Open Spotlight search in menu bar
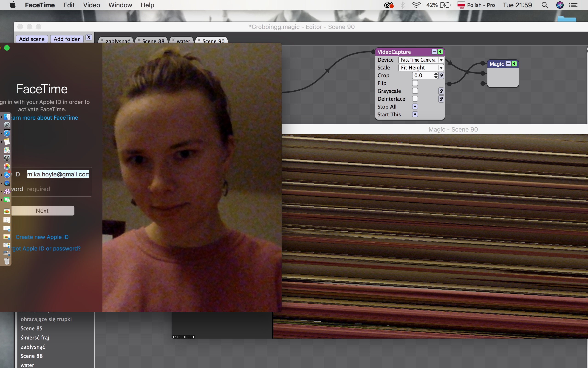The image size is (588, 368). [x=545, y=5]
